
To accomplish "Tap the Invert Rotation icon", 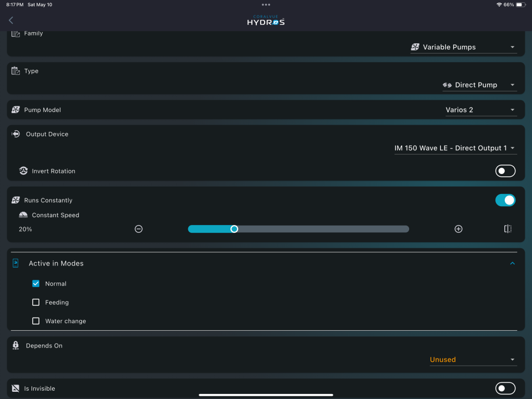I will pos(23,171).
